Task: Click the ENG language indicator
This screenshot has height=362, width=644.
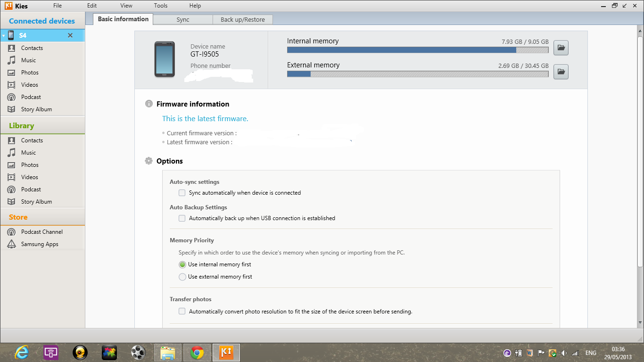Action: [x=591, y=353]
